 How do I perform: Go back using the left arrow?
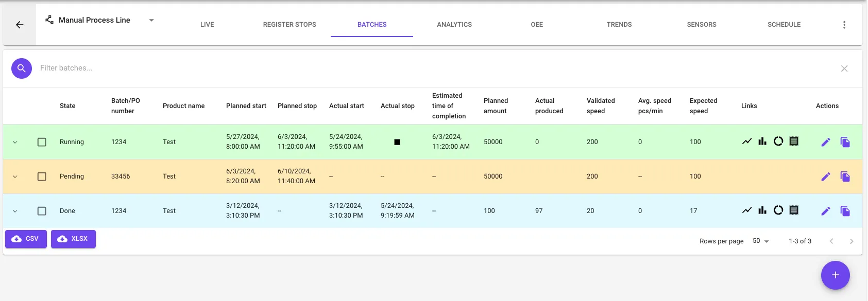click(20, 25)
